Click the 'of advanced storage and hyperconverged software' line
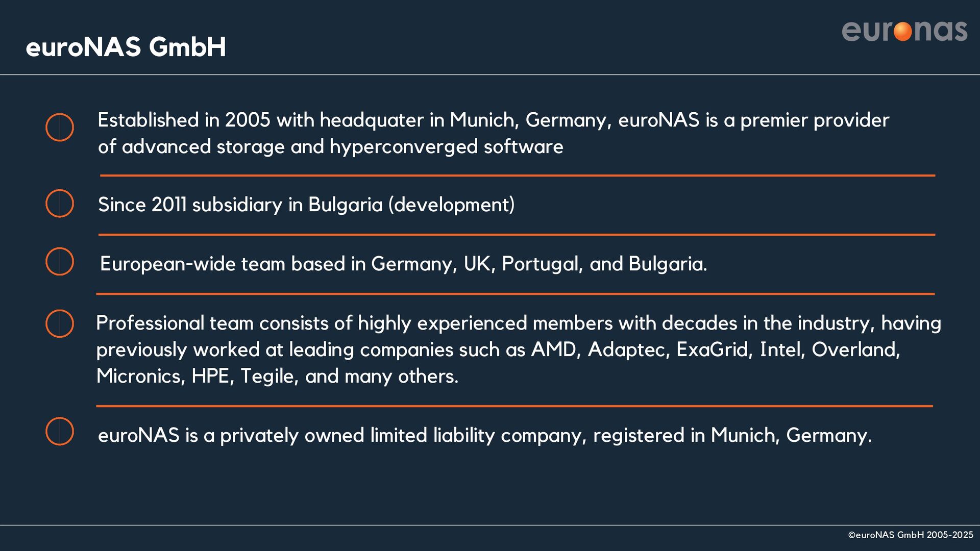 [331, 147]
